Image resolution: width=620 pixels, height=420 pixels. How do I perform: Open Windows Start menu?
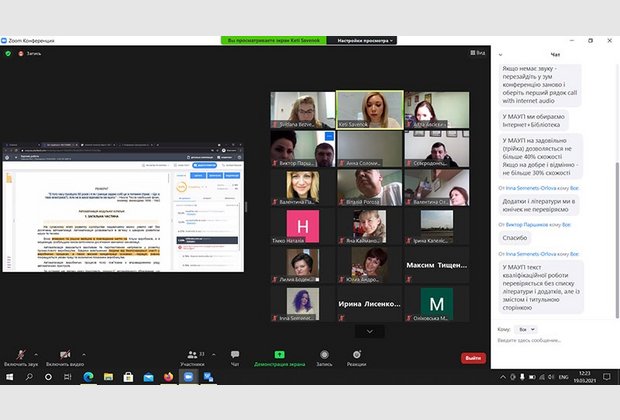(x=9, y=377)
